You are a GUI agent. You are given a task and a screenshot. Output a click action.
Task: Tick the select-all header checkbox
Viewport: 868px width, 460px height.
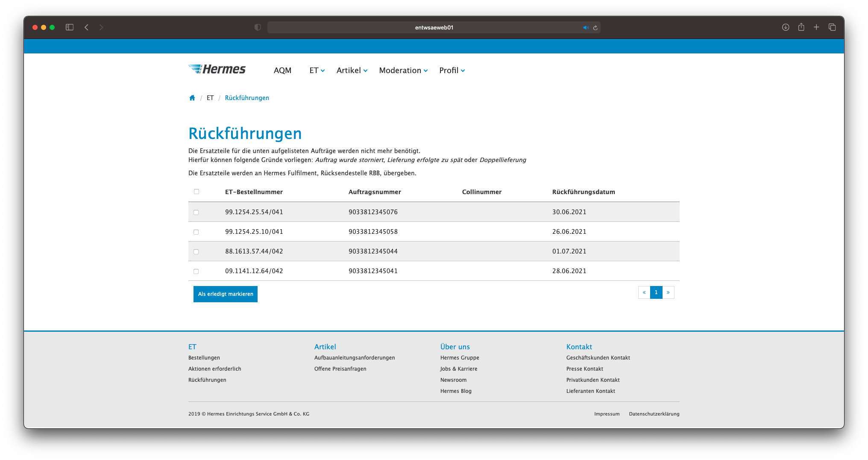pyautogui.click(x=196, y=192)
